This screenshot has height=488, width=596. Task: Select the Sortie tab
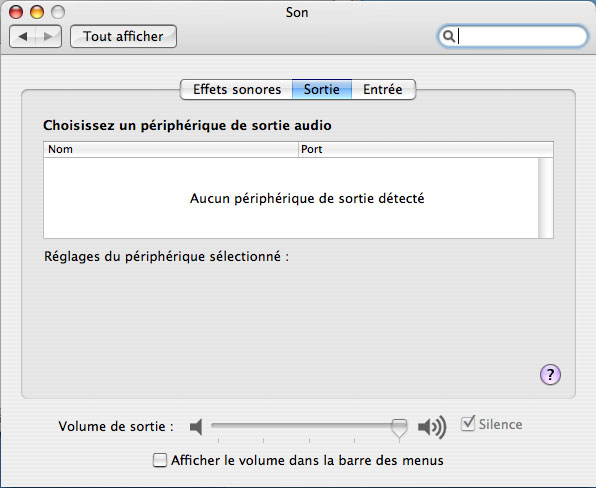[x=322, y=89]
